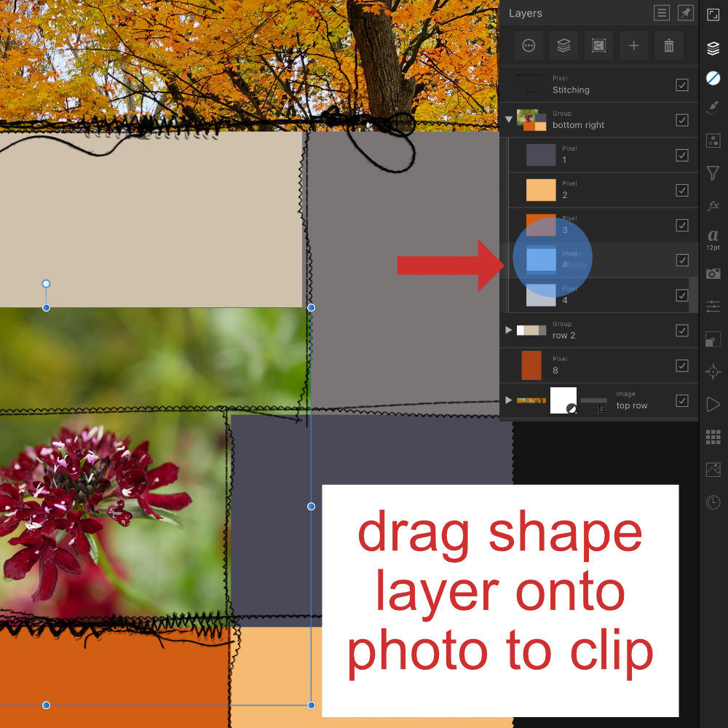Toggle visibility of the row 2 group

click(682, 331)
